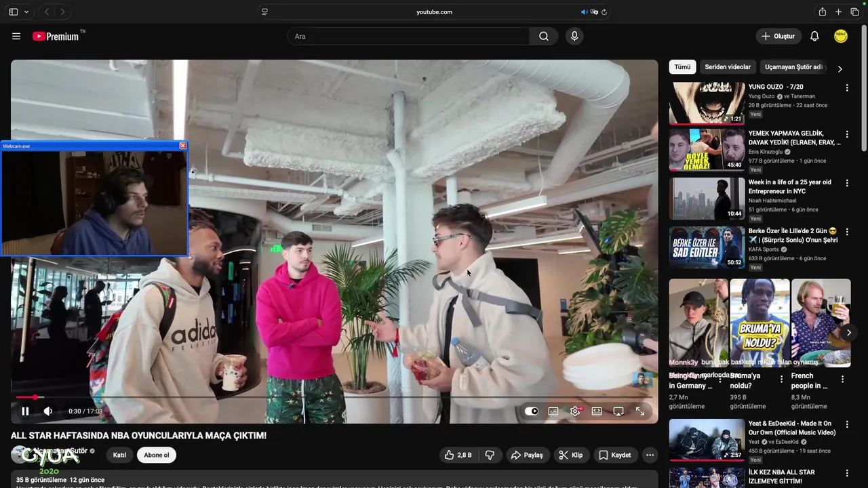Go back in Safari

47,12
